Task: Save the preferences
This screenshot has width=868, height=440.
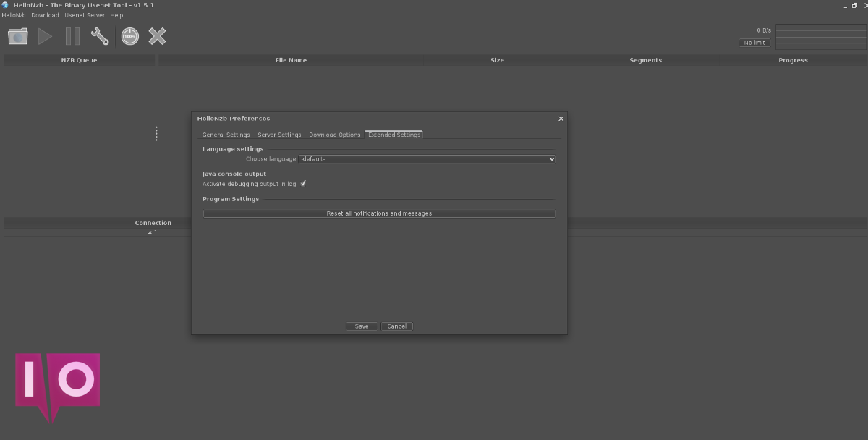Action: tap(362, 326)
